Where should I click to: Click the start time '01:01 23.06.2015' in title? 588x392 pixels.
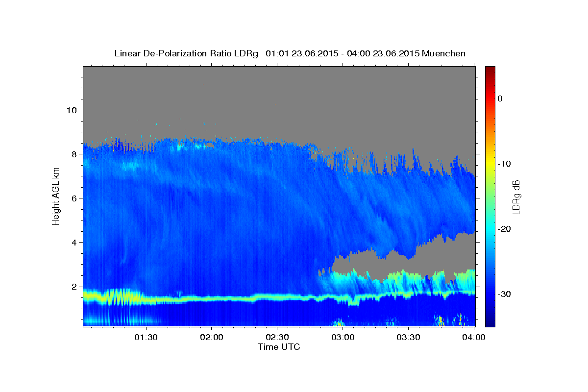click(301, 53)
